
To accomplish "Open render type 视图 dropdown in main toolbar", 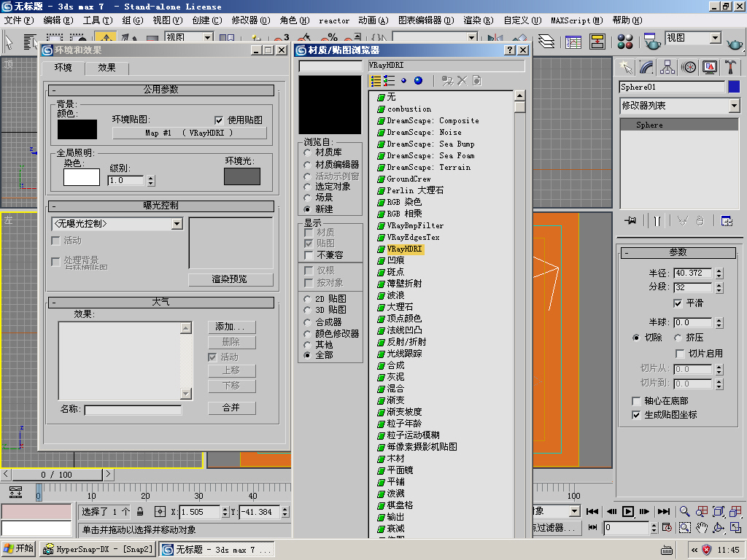I will click(715, 38).
